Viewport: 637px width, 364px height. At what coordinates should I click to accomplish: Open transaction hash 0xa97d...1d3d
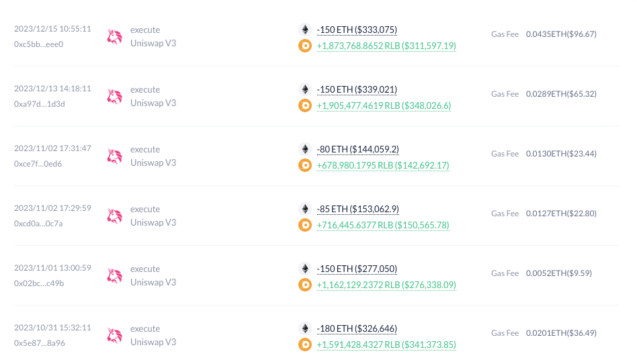click(x=40, y=104)
